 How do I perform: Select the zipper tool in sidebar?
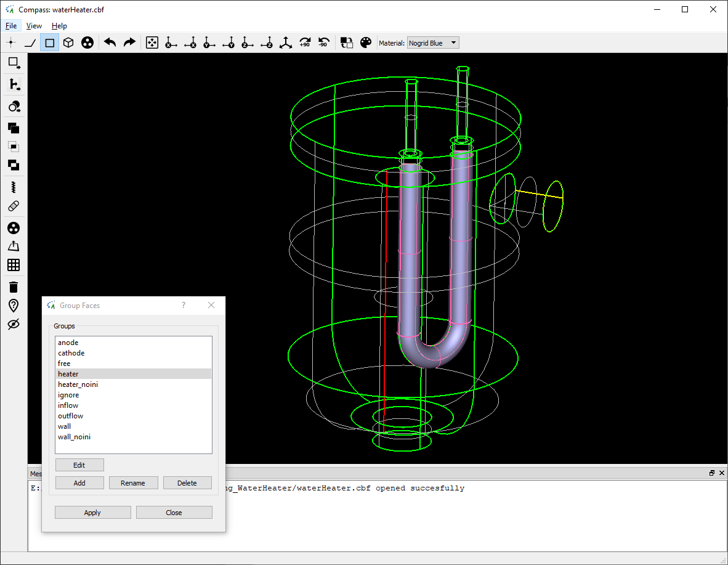click(14, 187)
